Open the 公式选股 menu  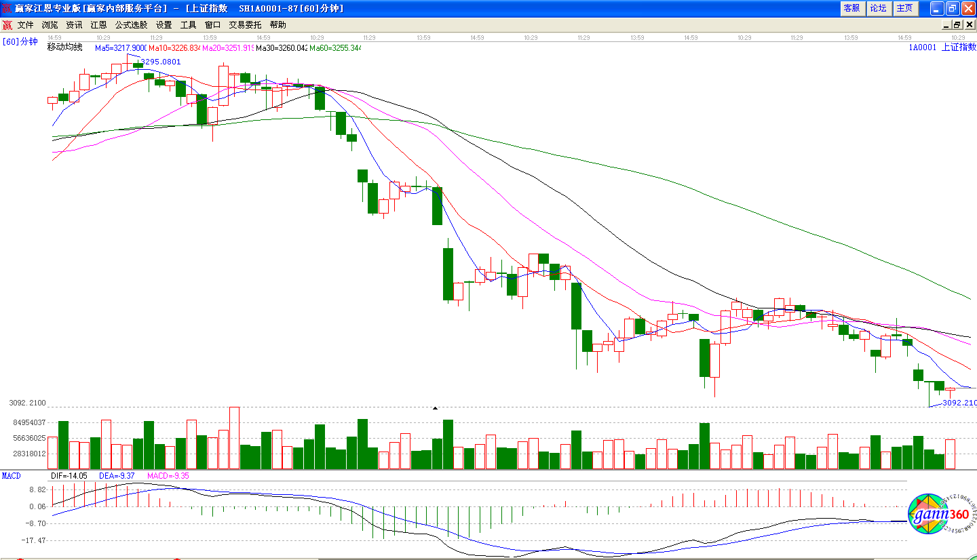[x=131, y=24]
